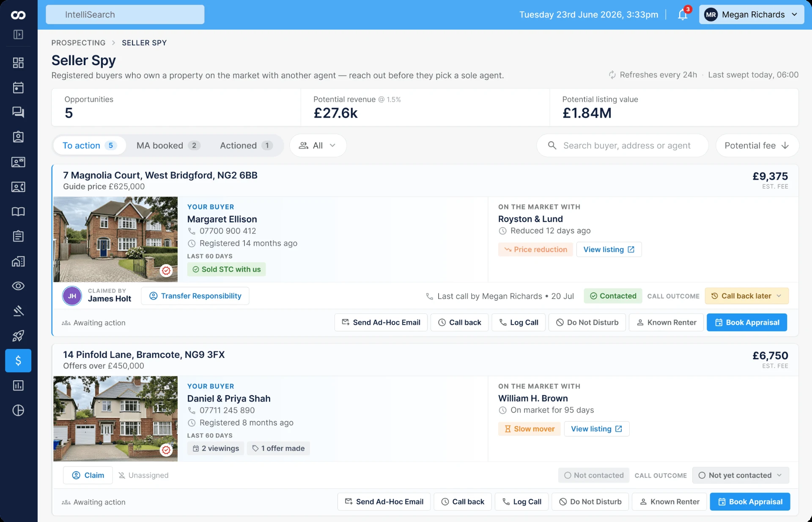This screenshot has width=812, height=522.
Task: Open the clipboard list icon in sidebar
Action: [18, 236]
